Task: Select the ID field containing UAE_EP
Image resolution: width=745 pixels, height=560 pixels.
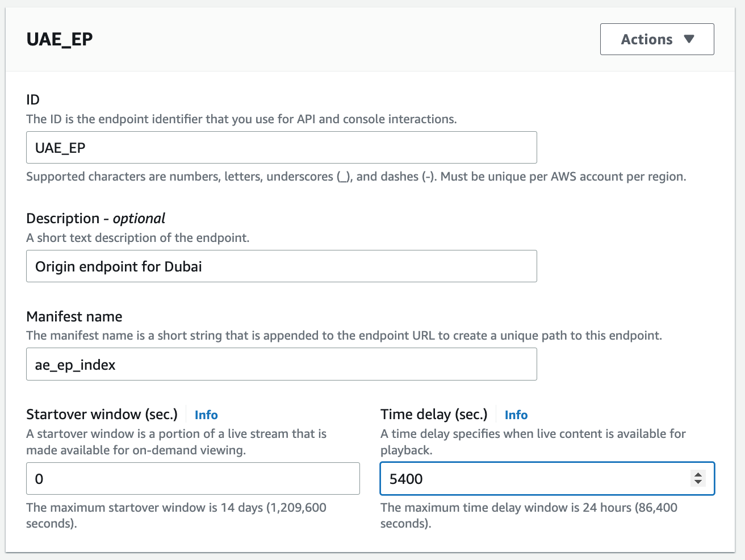Action: (281, 147)
